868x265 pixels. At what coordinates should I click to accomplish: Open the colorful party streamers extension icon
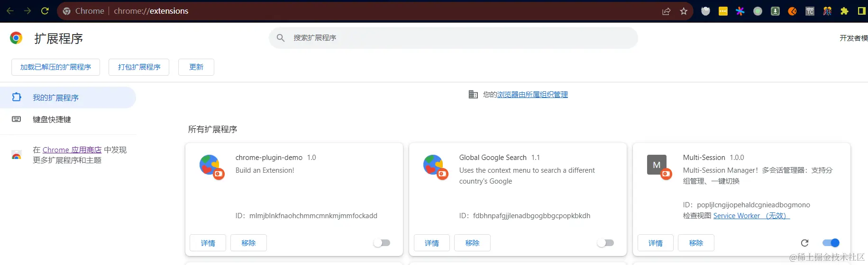[x=827, y=11]
